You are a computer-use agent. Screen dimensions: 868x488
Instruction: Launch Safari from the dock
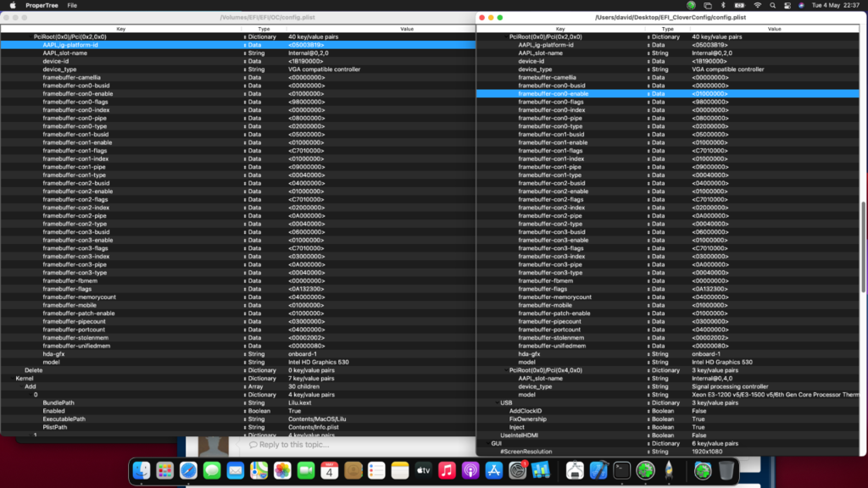[x=188, y=470]
